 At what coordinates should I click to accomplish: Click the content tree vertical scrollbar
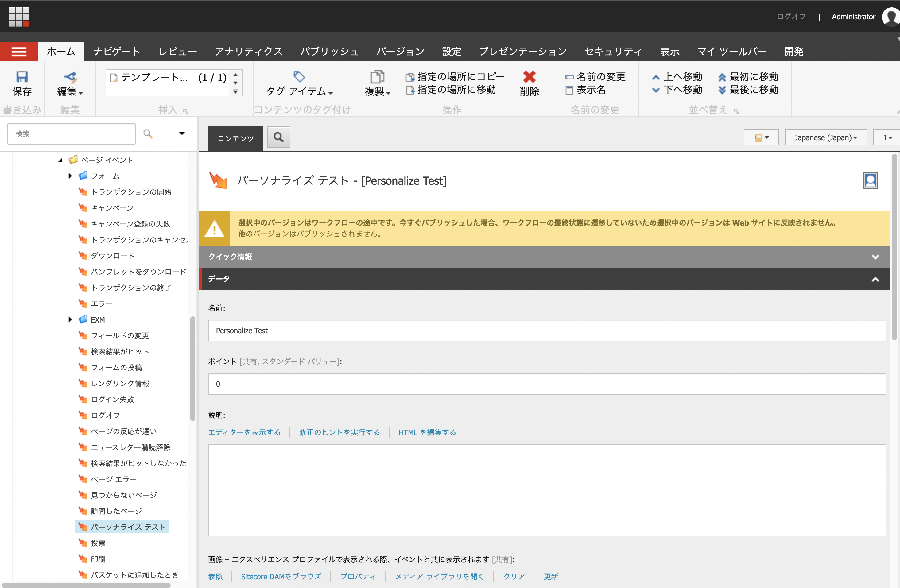[192, 369]
